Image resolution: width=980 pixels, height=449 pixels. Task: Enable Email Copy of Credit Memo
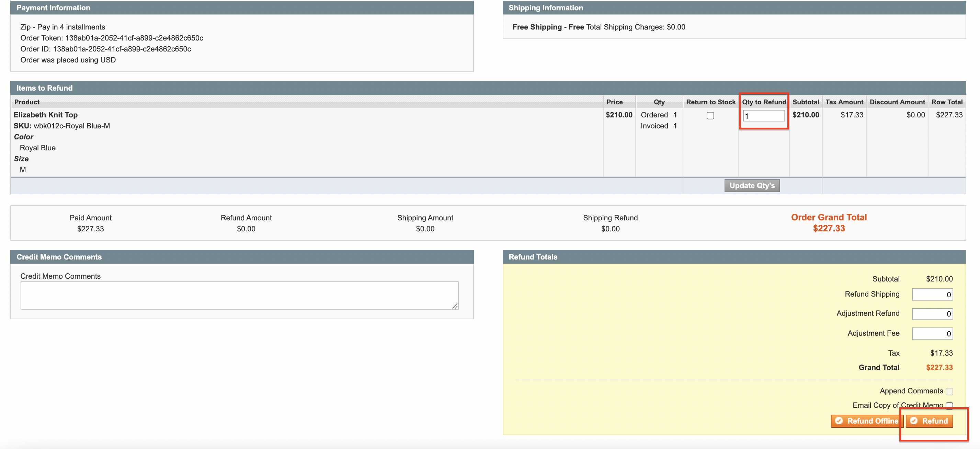click(x=949, y=405)
